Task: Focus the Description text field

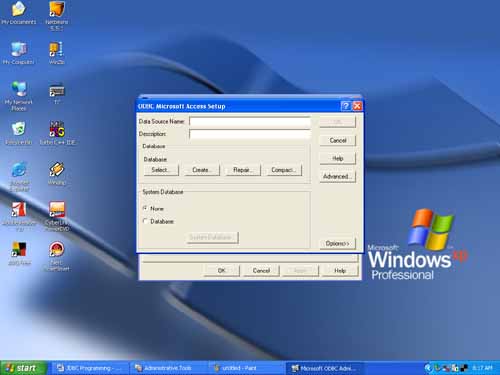Action: tap(250, 134)
